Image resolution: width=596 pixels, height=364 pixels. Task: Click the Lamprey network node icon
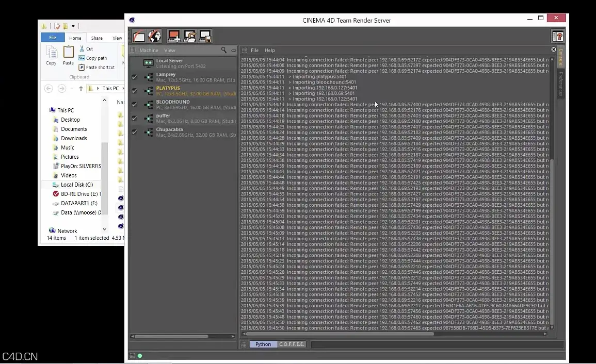click(x=149, y=77)
